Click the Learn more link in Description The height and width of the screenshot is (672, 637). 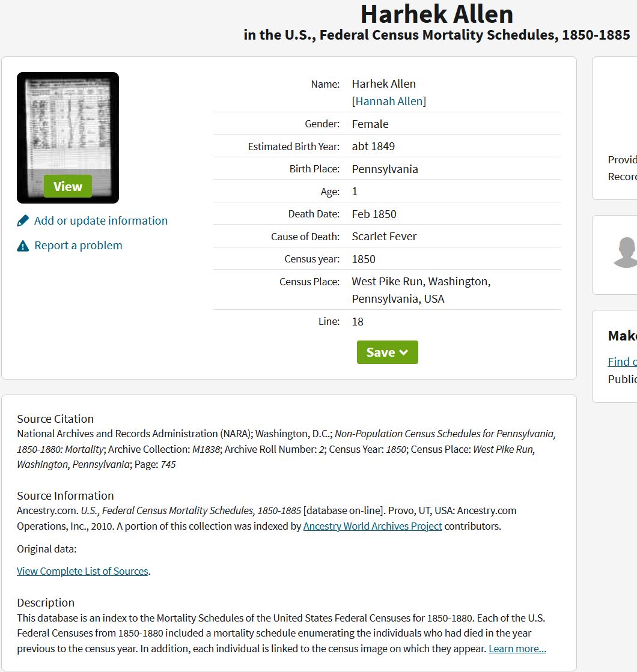(517, 649)
